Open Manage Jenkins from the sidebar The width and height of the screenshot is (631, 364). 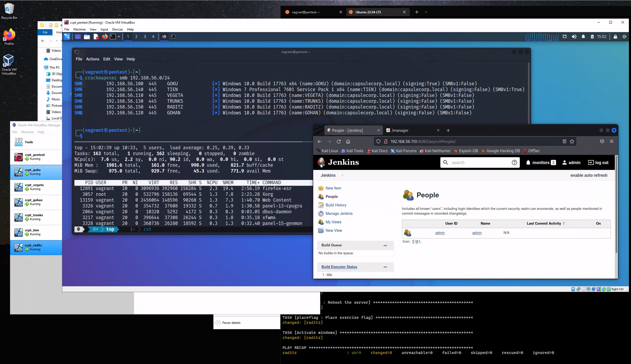(339, 214)
